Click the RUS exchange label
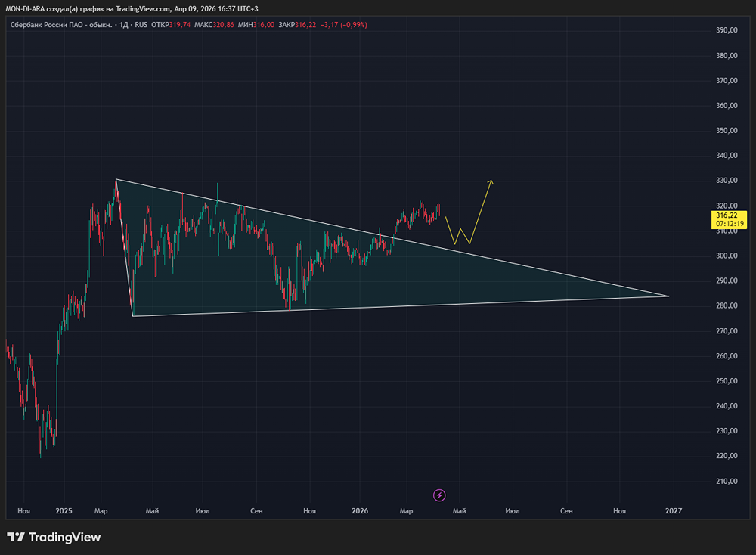 [x=141, y=25]
